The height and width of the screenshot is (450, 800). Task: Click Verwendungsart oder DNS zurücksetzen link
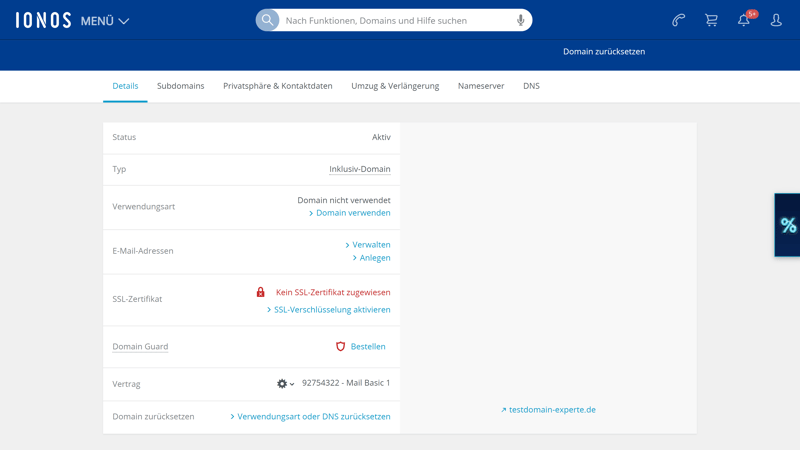[313, 417]
